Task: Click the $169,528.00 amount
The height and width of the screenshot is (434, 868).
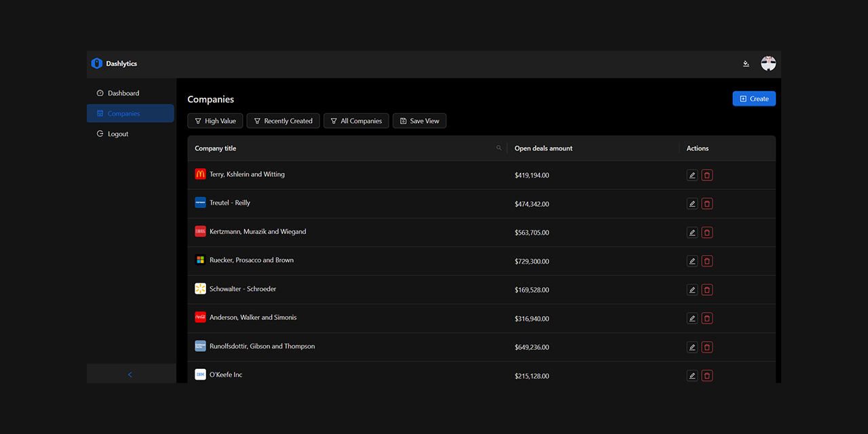Action: (532, 290)
